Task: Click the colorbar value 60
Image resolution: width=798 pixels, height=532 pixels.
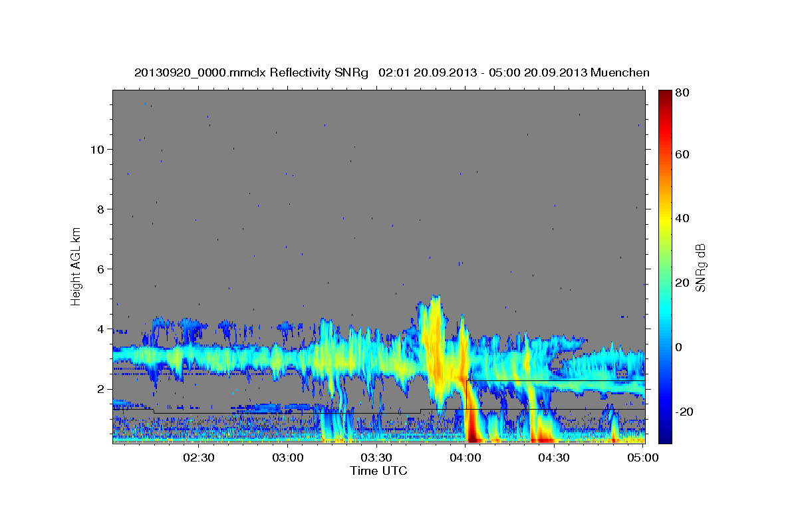Action: point(682,154)
